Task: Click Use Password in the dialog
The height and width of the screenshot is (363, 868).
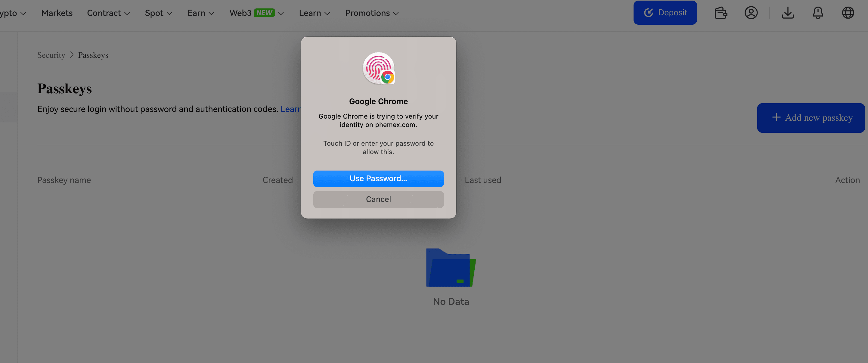Action: (378, 178)
